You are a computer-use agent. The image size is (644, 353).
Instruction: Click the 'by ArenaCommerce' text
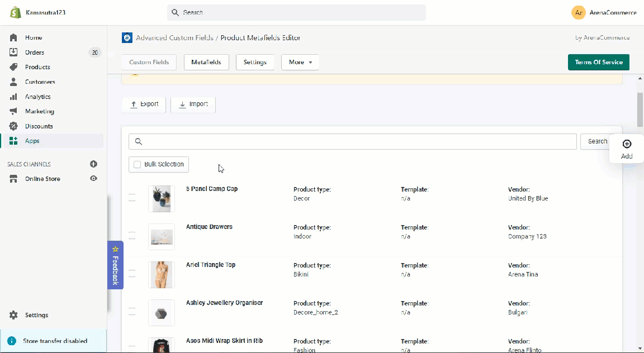pyautogui.click(x=603, y=38)
